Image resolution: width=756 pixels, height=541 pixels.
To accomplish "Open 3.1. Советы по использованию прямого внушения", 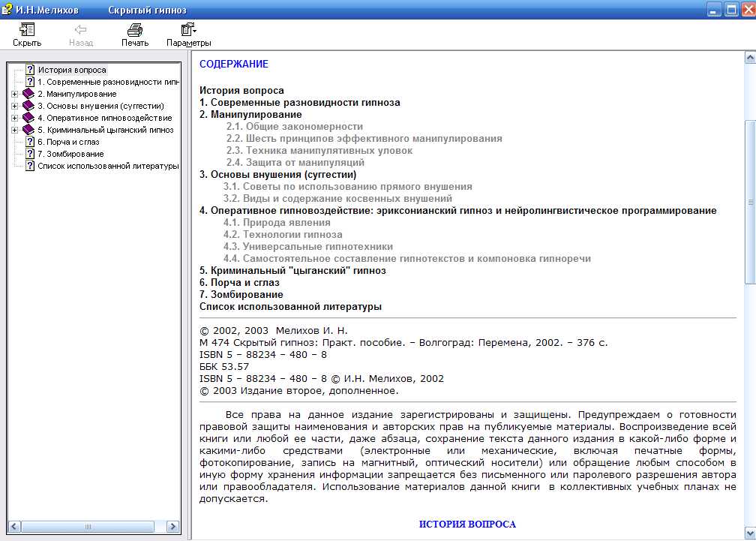I will click(x=348, y=187).
